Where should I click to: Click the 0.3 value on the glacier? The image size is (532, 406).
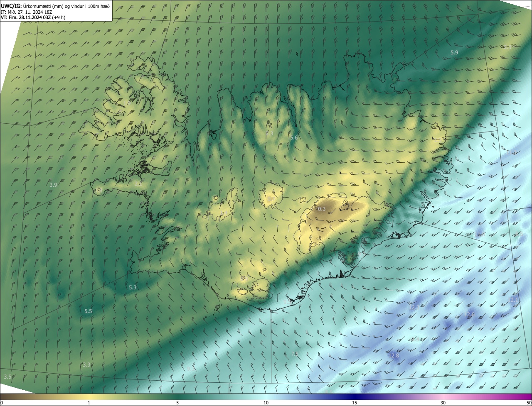click(x=322, y=209)
